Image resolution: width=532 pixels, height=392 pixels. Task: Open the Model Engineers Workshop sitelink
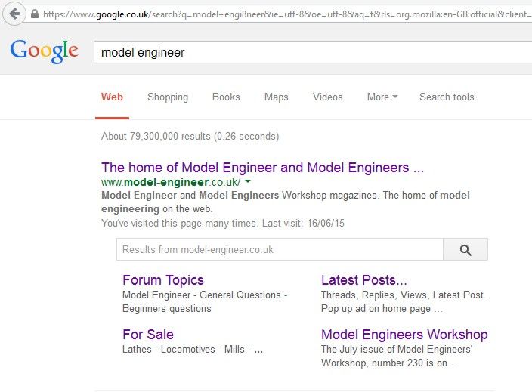404,335
